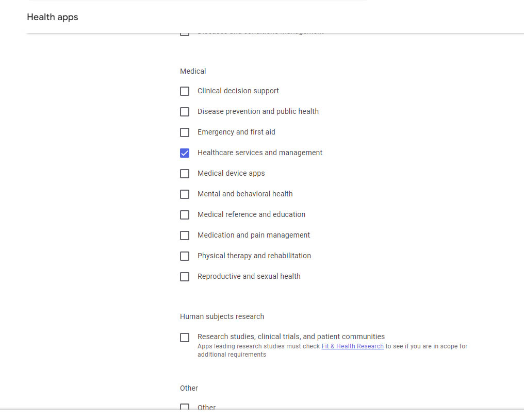Image resolution: width=524 pixels, height=420 pixels.
Task: Click the 'Clinical decision support' label text
Action: [x=238, y=91]
